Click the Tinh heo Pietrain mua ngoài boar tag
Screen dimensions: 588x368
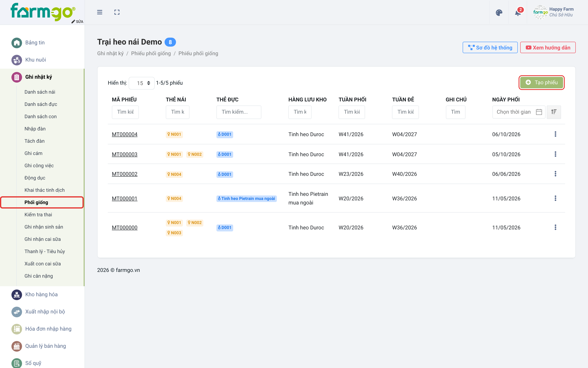tap(246, 199)
